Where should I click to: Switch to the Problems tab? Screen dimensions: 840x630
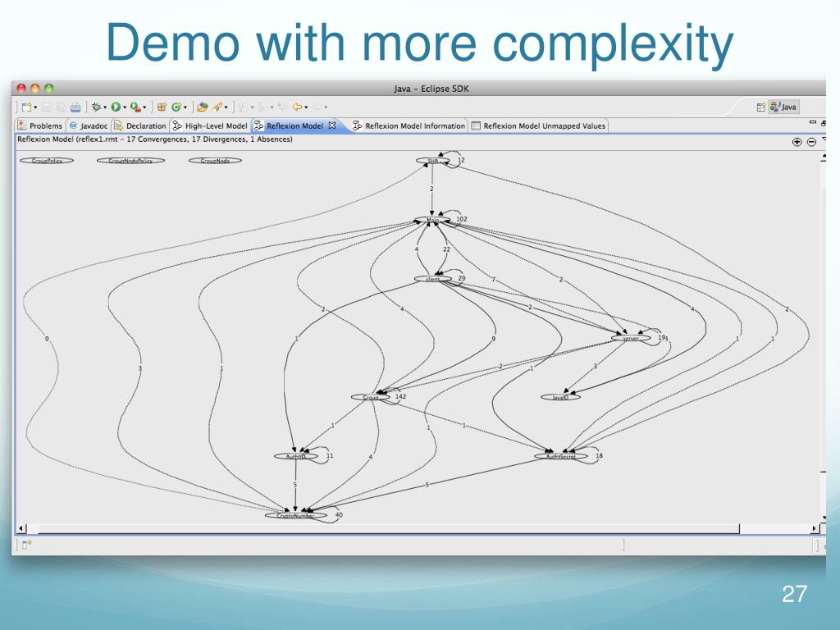tap(40, 126)
